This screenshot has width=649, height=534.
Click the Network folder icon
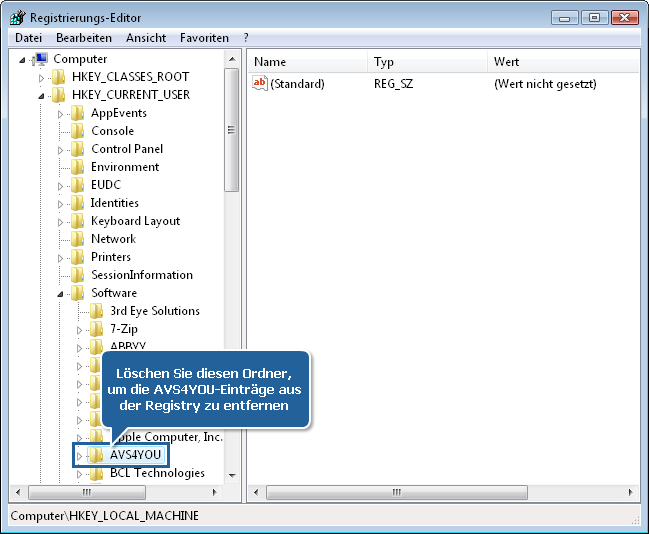pyautogui.click(x=77, y=239)
